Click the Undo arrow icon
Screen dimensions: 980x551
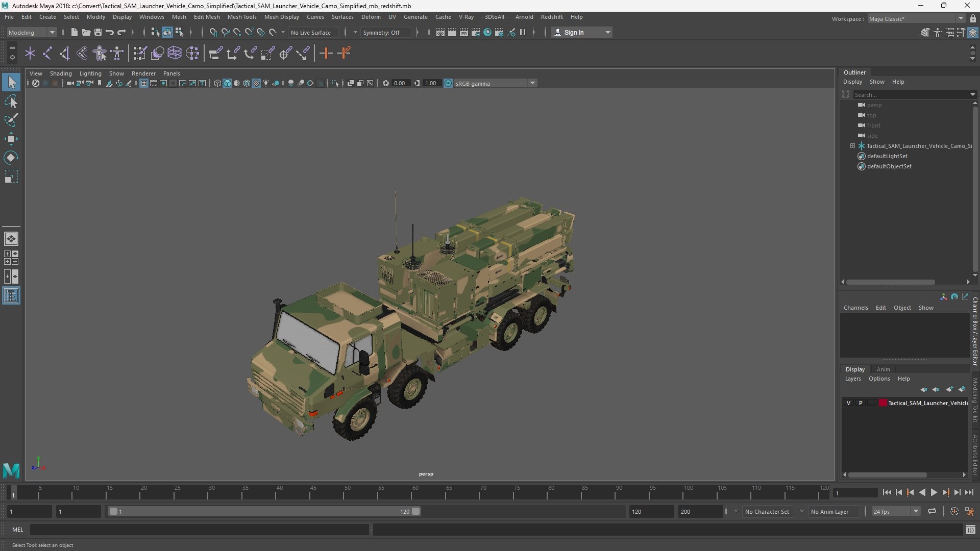pos(109,32)
